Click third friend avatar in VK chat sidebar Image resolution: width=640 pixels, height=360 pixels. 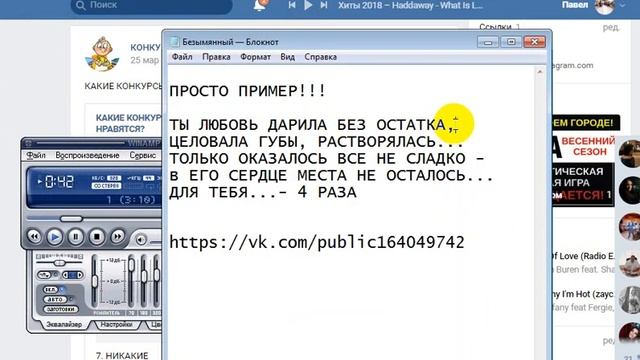coord(629,227)
